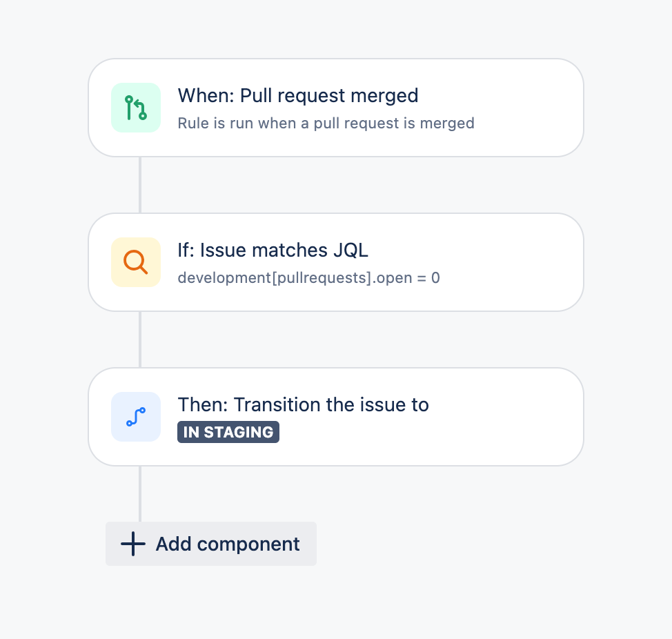
Task: Click connector line between trigger and JQL condition
Action: tap(140, 185)
